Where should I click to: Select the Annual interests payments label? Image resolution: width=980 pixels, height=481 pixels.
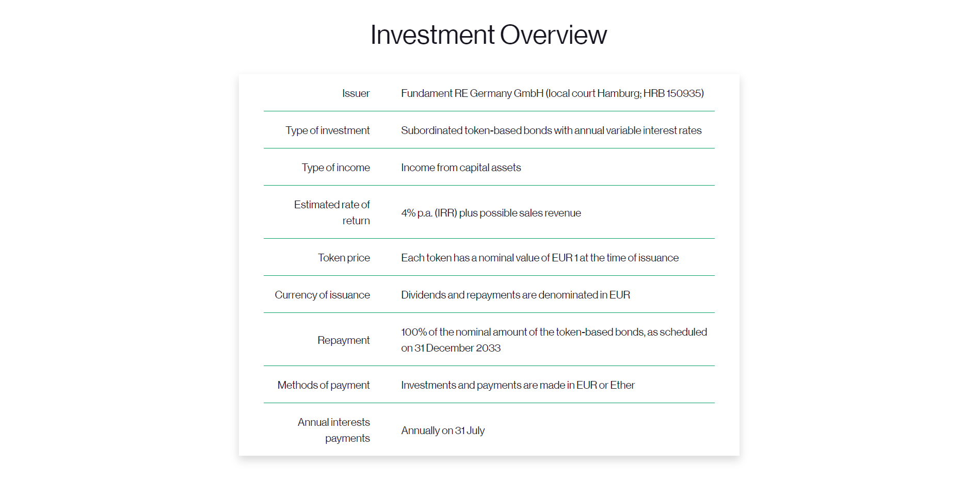pos(334,430)
